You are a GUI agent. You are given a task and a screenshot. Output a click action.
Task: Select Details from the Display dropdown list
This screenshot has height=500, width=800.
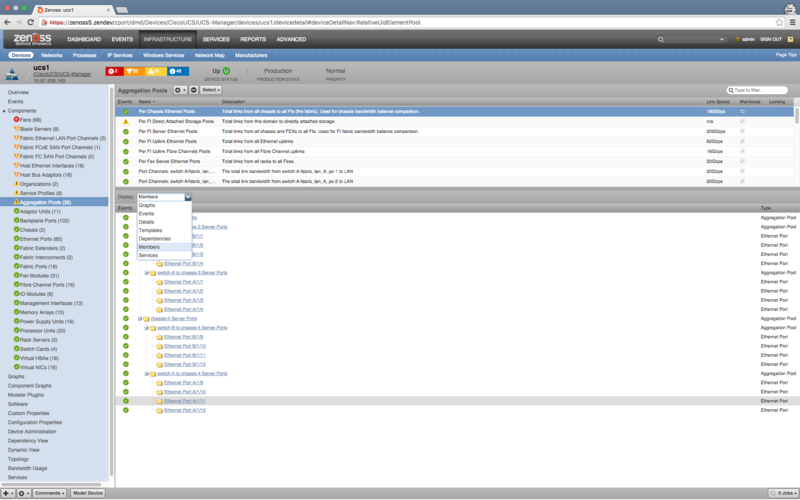(164, 222)
